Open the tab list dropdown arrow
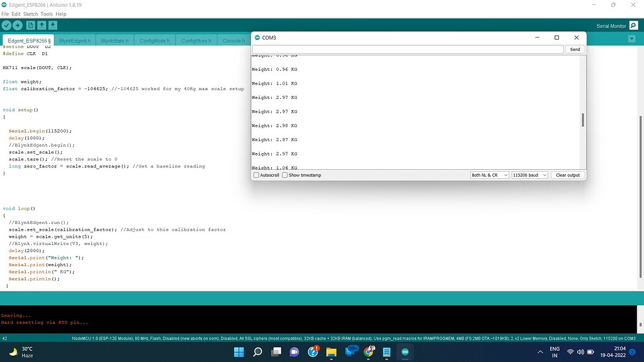 pos(632,39)
